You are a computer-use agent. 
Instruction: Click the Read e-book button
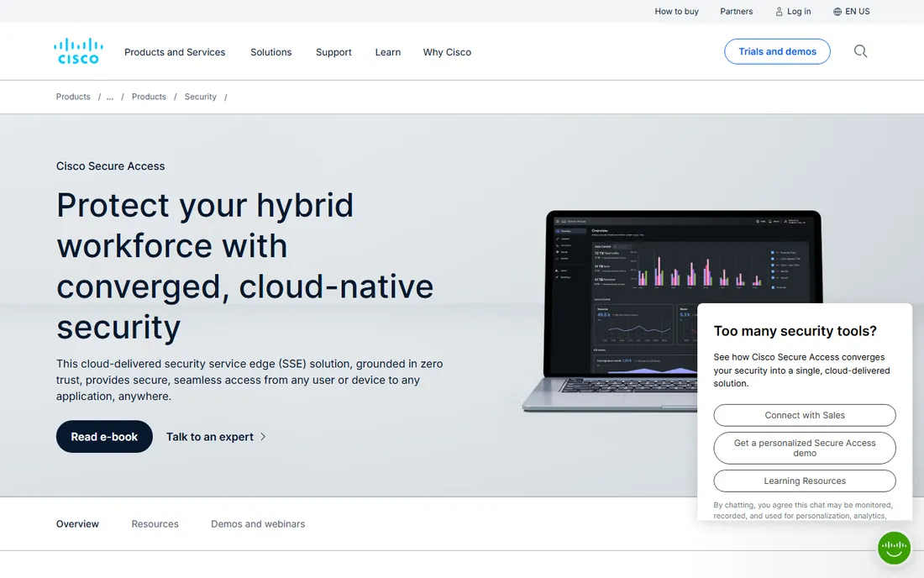coord(104,437)
